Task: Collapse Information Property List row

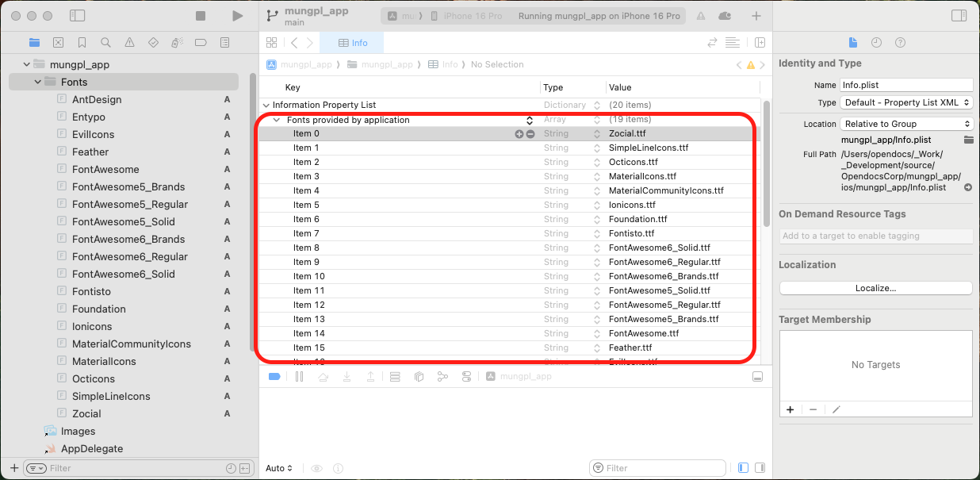Action: pyautogui.click(x=266, y=105)
